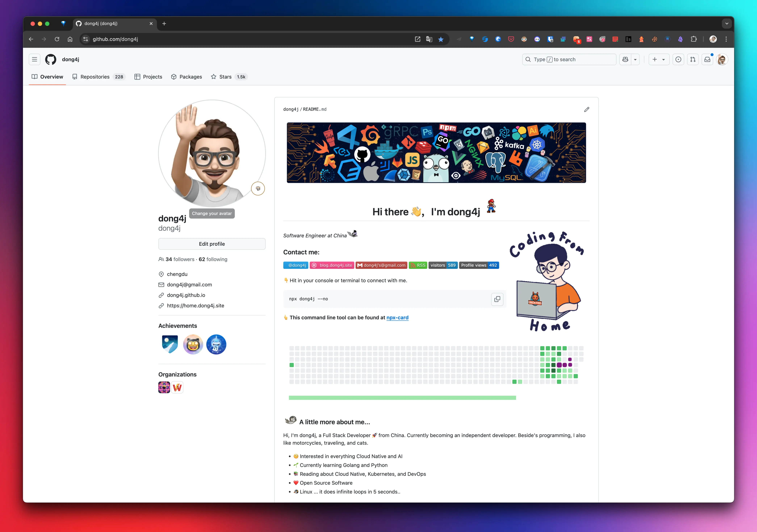Expand the Copilot dropdown arrow
The image size is (757, 532).
pyautogui.click(x=635, y=59)
